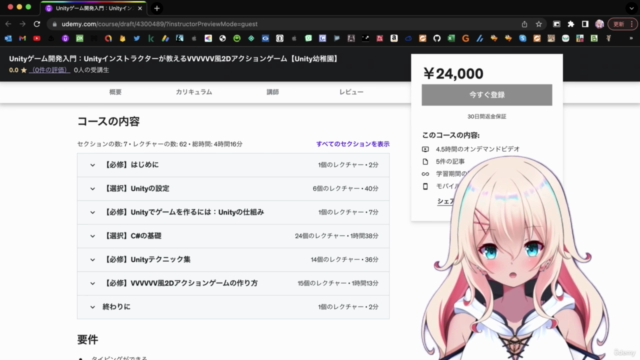Click the 要件 heading
This screenshot has width=640, height=360.
click(x=88, y=340)
